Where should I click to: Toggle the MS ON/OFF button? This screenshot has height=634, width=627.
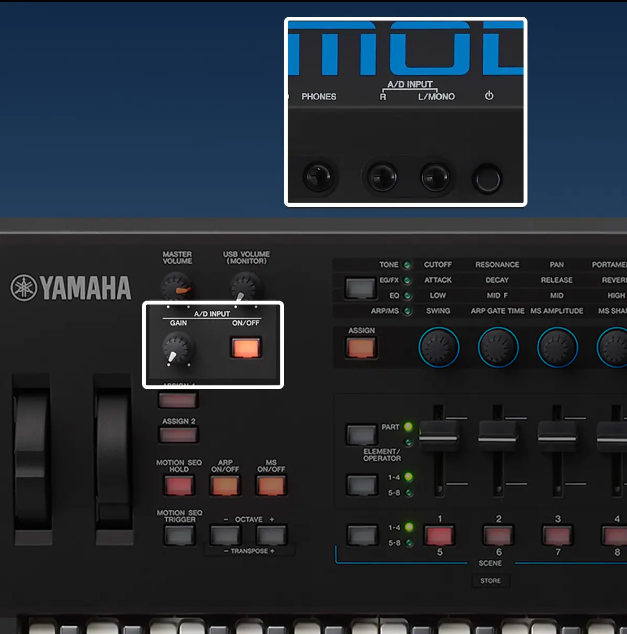pyautogui.click(x=271, y=485)
